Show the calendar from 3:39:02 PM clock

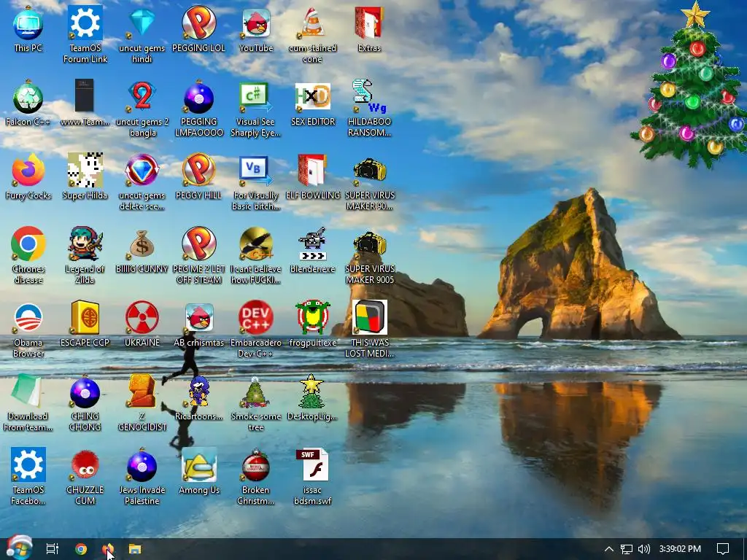(680, 549)
